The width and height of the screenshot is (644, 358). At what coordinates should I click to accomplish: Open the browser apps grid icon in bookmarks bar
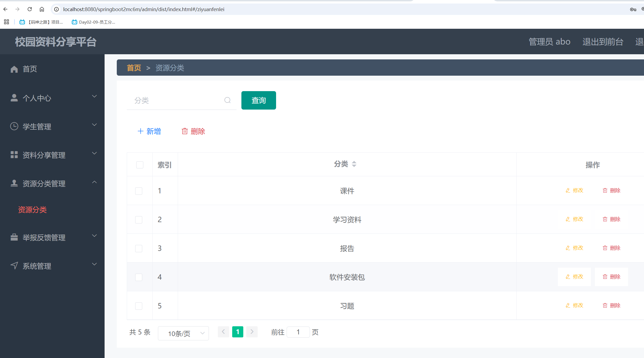click(x=7, y=22)
